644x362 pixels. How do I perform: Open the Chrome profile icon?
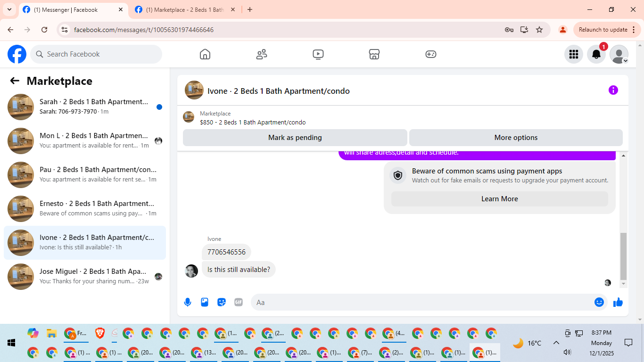562,30
